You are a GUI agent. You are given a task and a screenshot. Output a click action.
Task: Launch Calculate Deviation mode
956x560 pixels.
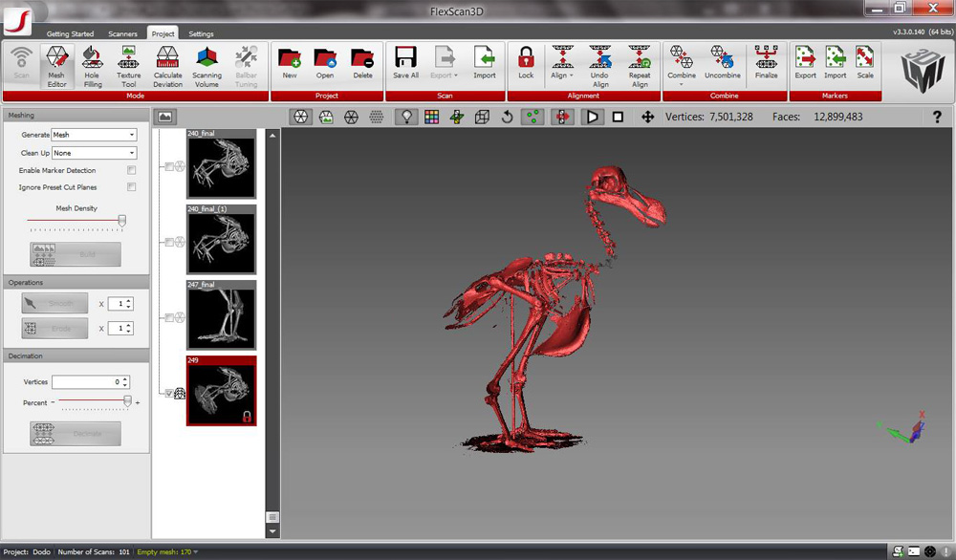(x=167, y=67)
